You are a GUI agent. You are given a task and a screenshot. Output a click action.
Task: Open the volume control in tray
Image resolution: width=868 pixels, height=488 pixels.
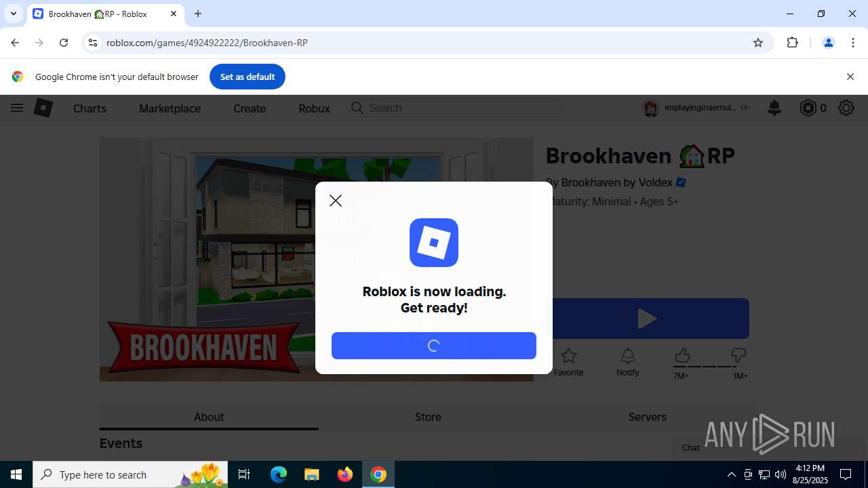781,474
